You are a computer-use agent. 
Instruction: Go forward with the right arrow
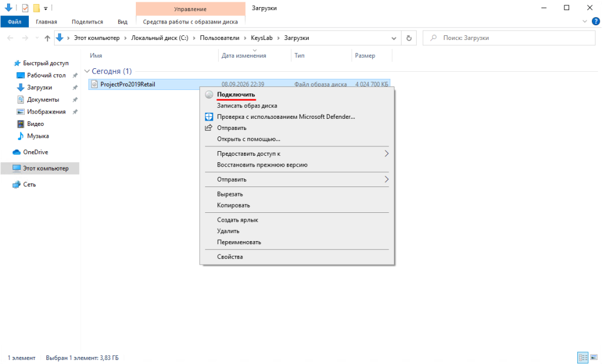pos(25,38)
